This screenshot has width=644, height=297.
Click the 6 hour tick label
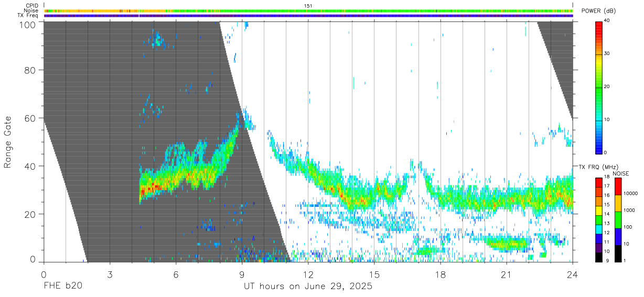176,274
